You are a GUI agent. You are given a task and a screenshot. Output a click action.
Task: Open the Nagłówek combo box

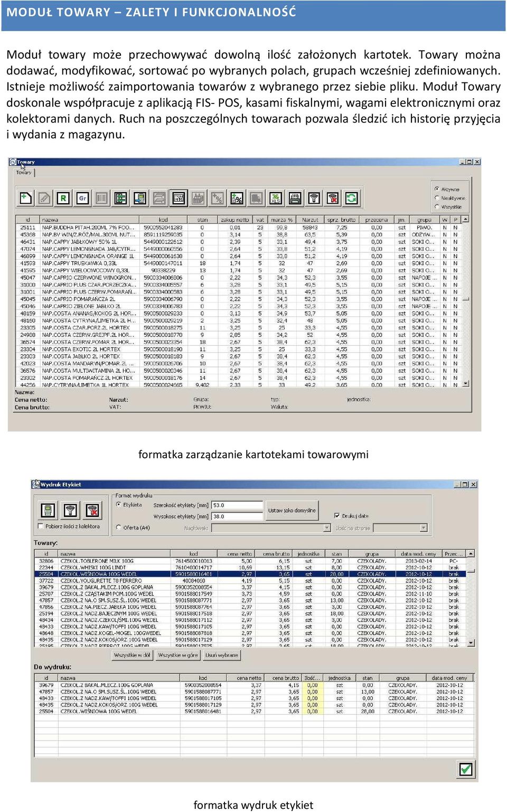271,528
